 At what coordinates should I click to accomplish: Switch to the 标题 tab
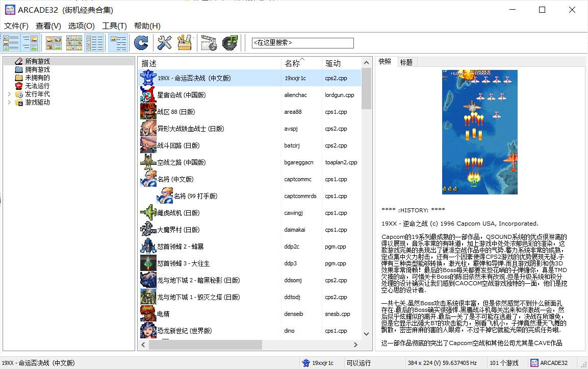406,62
